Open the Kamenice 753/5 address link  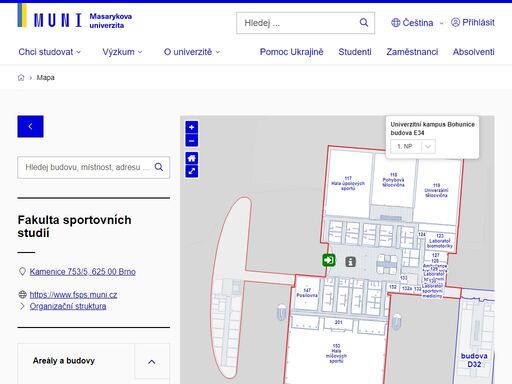click(83, 272)
